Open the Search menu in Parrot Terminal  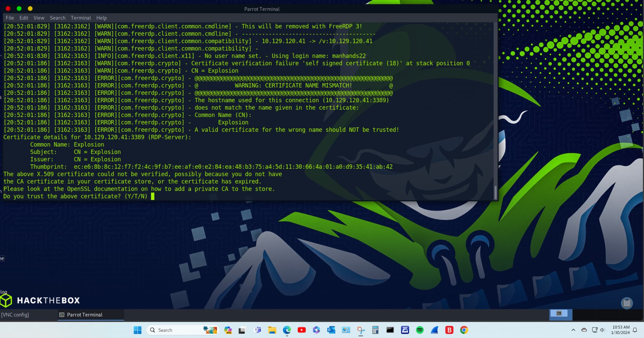pos(57,18)
